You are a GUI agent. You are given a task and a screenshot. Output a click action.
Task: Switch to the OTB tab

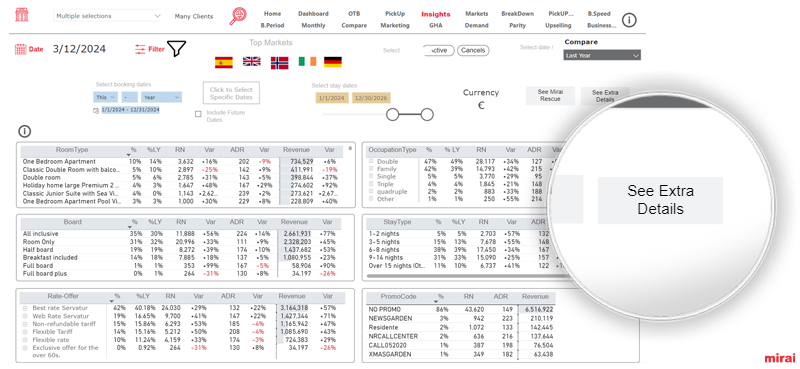[354, 14]
